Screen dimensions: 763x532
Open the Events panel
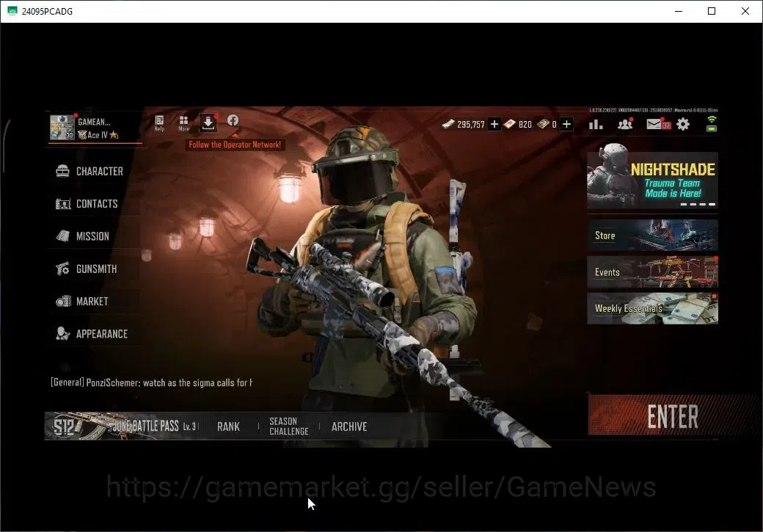point(652,272)
